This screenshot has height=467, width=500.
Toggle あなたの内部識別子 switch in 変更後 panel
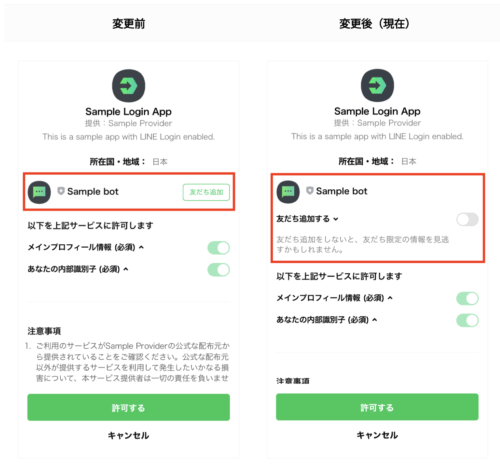pyautogui.click(x=467, y=320)
